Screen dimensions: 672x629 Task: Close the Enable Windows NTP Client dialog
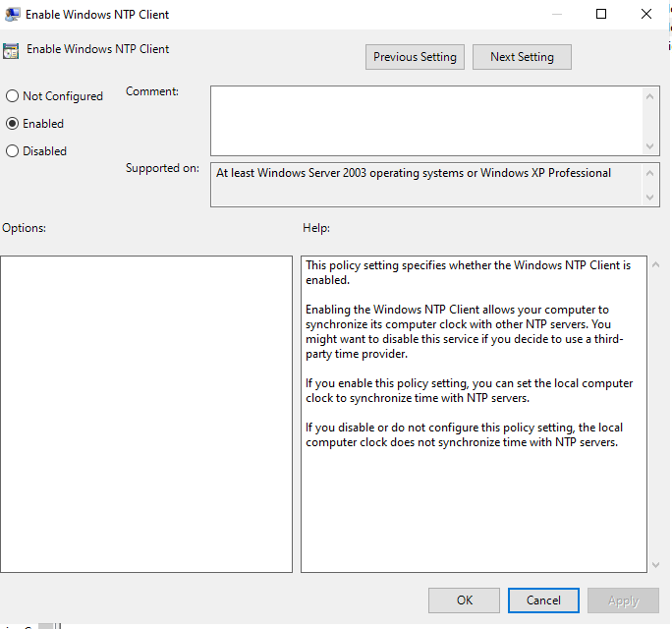coord(646,14)
